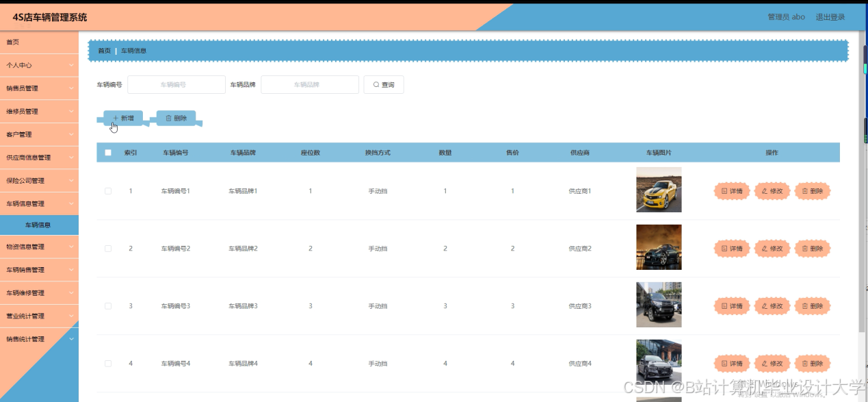
Task: Click the 修改 pencil icon in row 车辆编号3
Action: coord(765,306)
